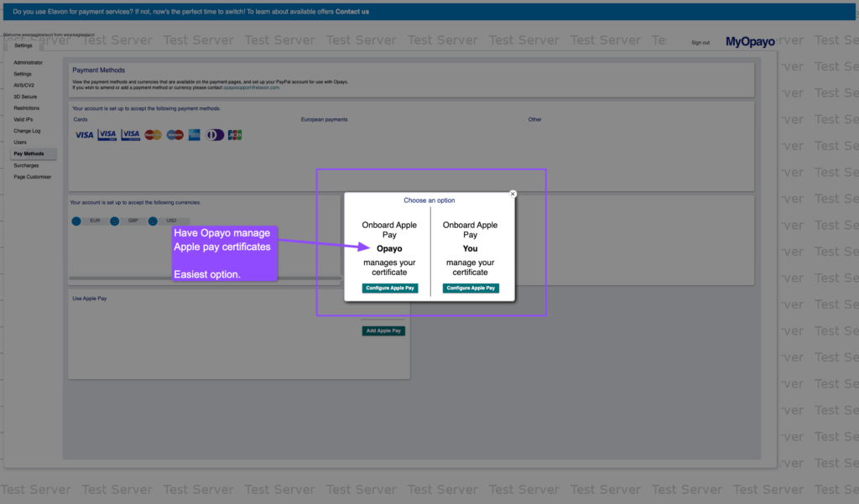This screenshot has height=504, width=859.
Task: Sign out of the MyOpayo account
Action: click(x=700, y=43)
